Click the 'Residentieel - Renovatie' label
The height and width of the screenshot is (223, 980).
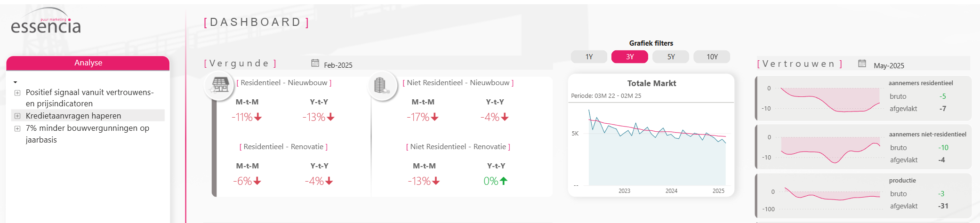283,147
